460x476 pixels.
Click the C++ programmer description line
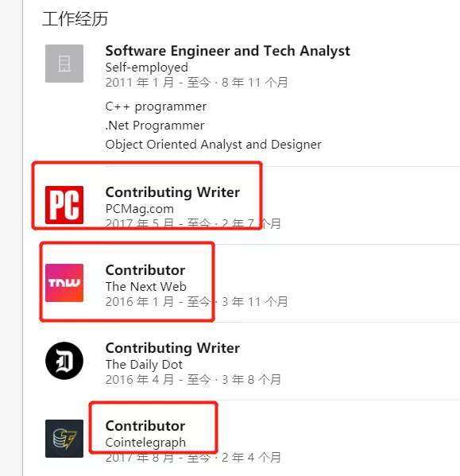click(156, 106)
